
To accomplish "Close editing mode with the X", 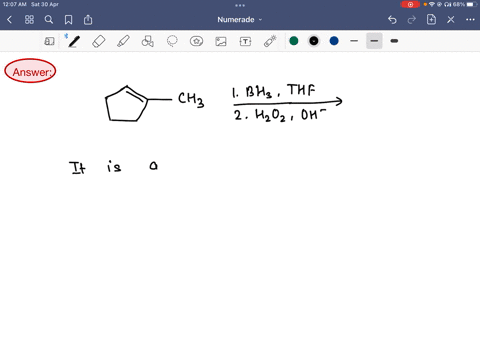I will (451, 20).
